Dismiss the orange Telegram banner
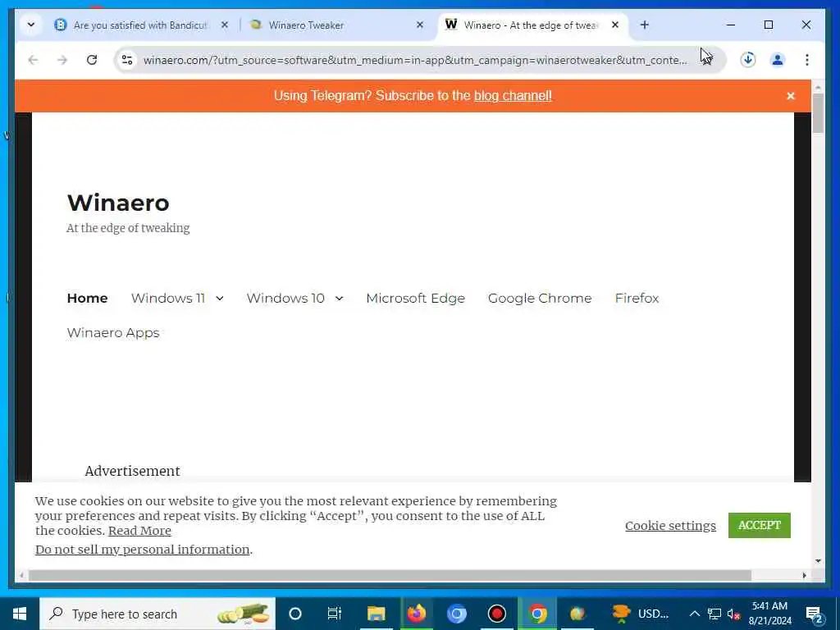Image resolution: width=840 pixels, height=630 pixels. click(790, 96)
